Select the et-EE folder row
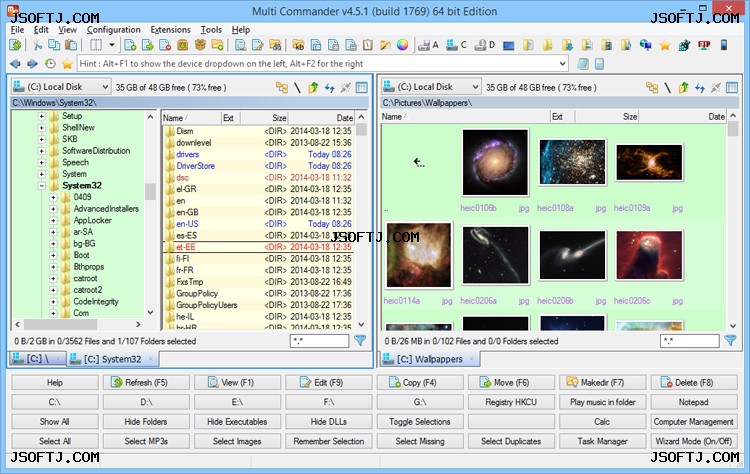The width and height of the screenshot is (750, 474). point(258,247)
